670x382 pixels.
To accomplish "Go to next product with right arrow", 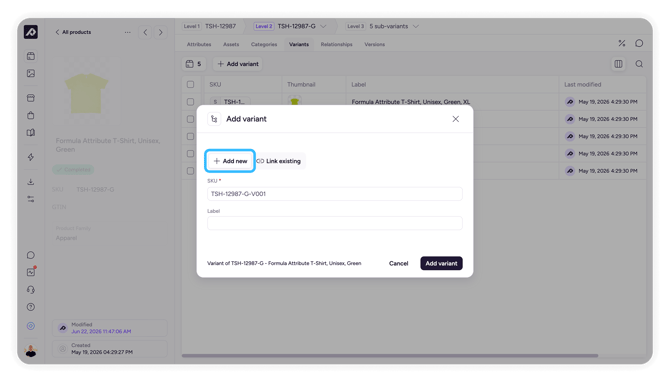I will point(161,32).
